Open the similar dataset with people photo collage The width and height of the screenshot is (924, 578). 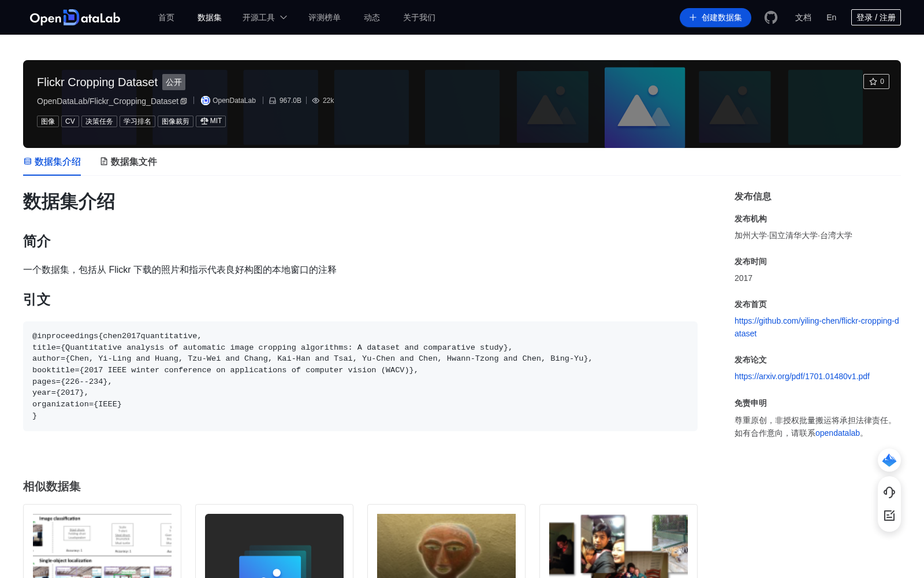[x=619, y=541]
